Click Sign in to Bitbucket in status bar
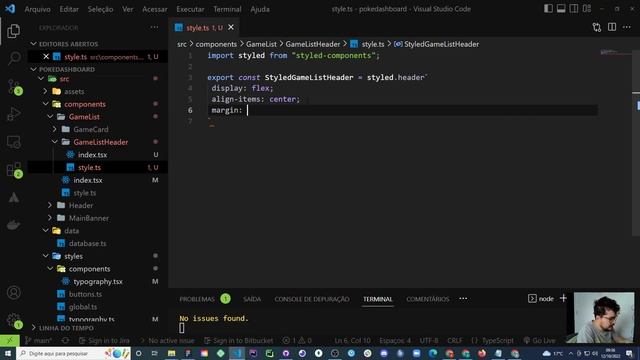Screen dimensions: 640x360 [239, 340]
